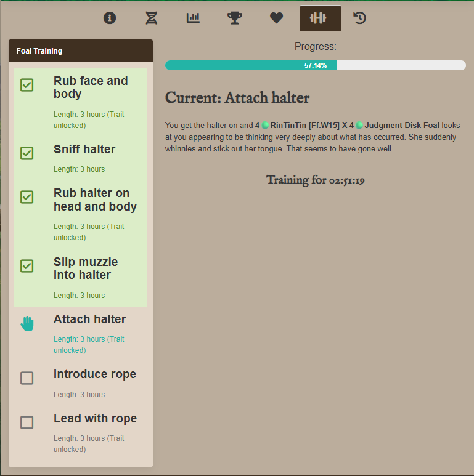
Task: Click Rub halter on head and body title
Action: coord(95,200)
